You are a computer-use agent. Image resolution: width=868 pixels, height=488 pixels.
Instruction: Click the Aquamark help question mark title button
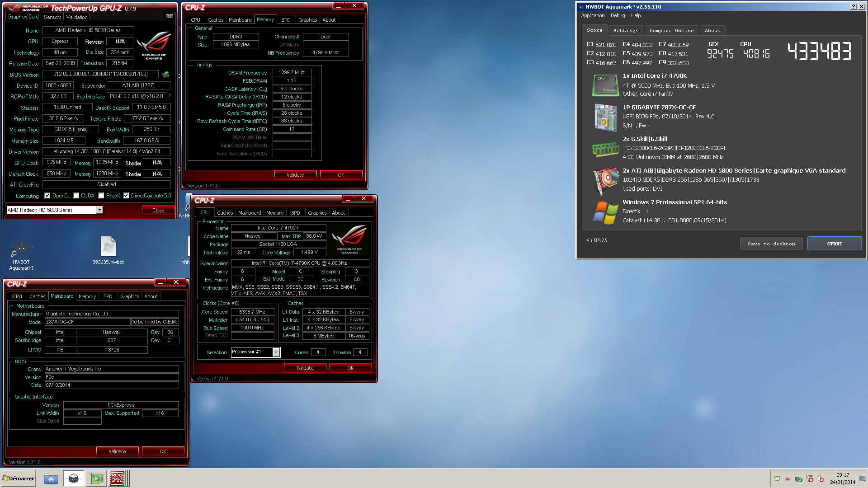pyautogui.click(x=853, y=7)
